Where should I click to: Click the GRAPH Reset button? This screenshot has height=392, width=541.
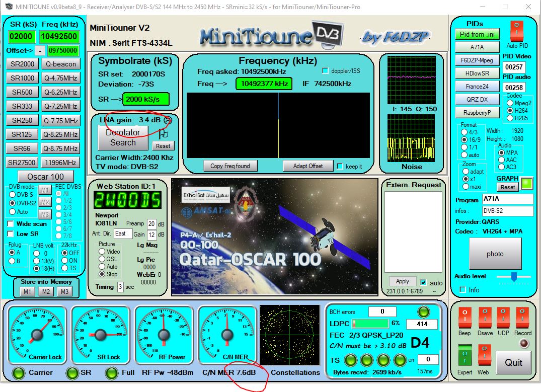click(x=507, y=187)
